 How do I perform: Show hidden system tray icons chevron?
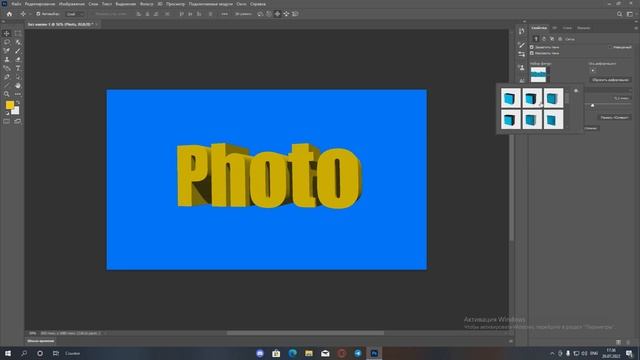point(552,353)
